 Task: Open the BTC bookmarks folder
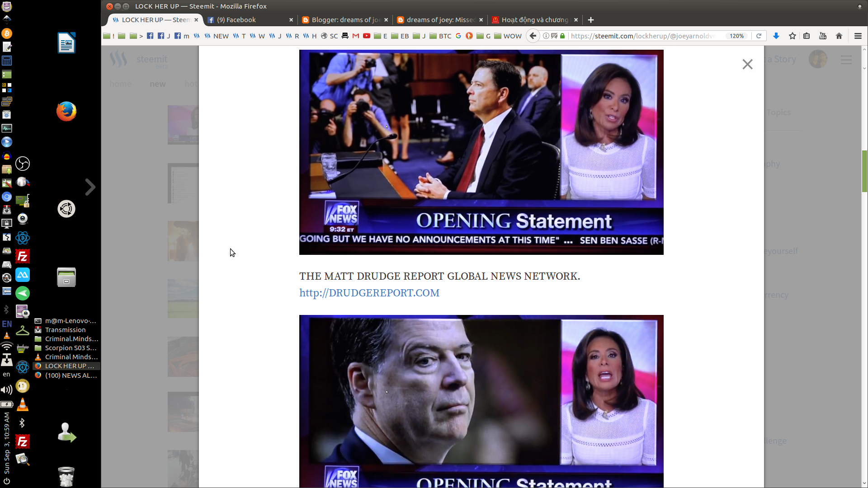[440, 36]
